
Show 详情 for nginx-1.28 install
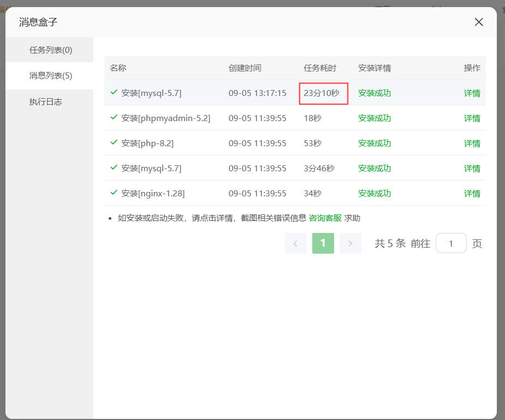point(472,194)
